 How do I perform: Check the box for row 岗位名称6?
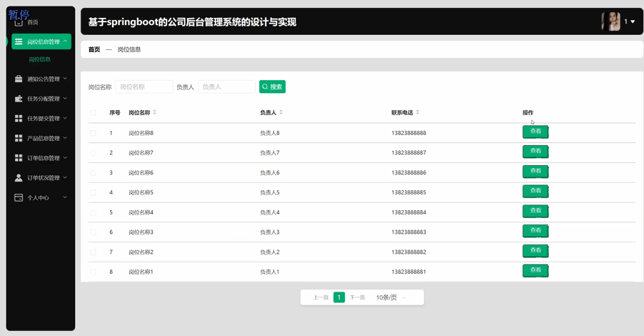[94, 173]
